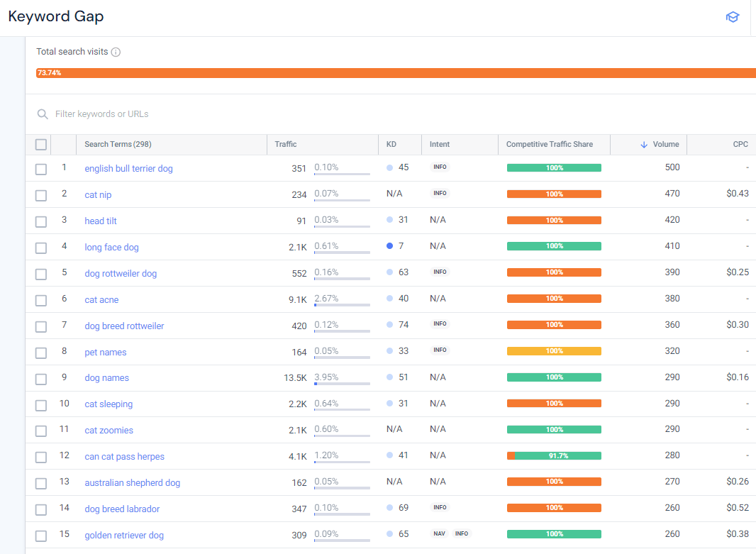This screenshot has width=756, height=554.
Task: Click the INFO intent badge for english bull terrier dog
Action: pos(440,167)
